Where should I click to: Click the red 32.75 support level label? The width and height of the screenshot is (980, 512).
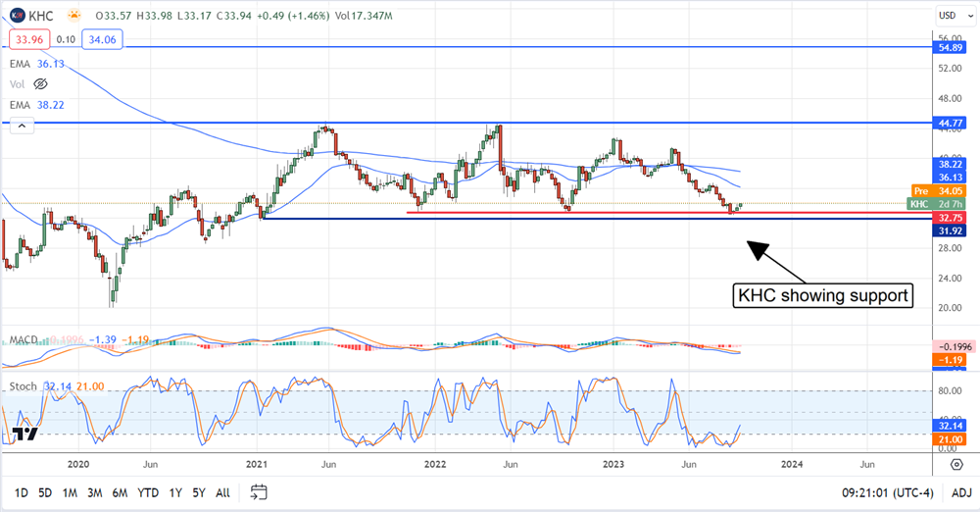point(953,218)
